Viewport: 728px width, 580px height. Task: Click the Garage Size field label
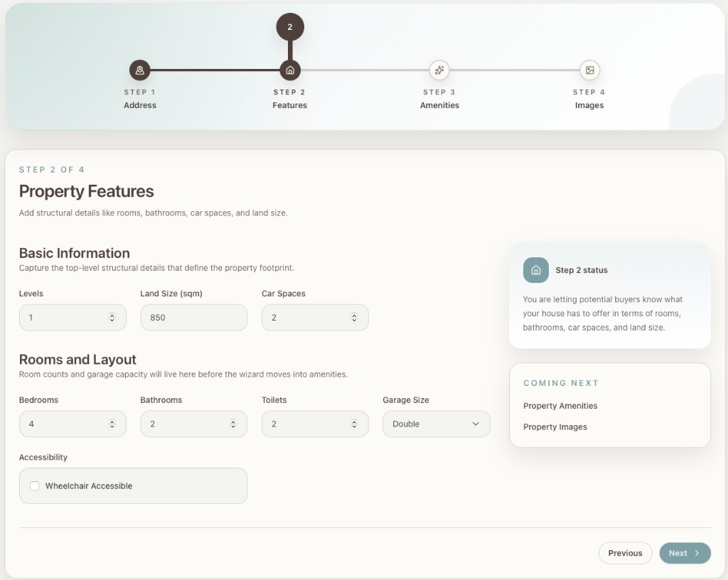click(406, 400)
